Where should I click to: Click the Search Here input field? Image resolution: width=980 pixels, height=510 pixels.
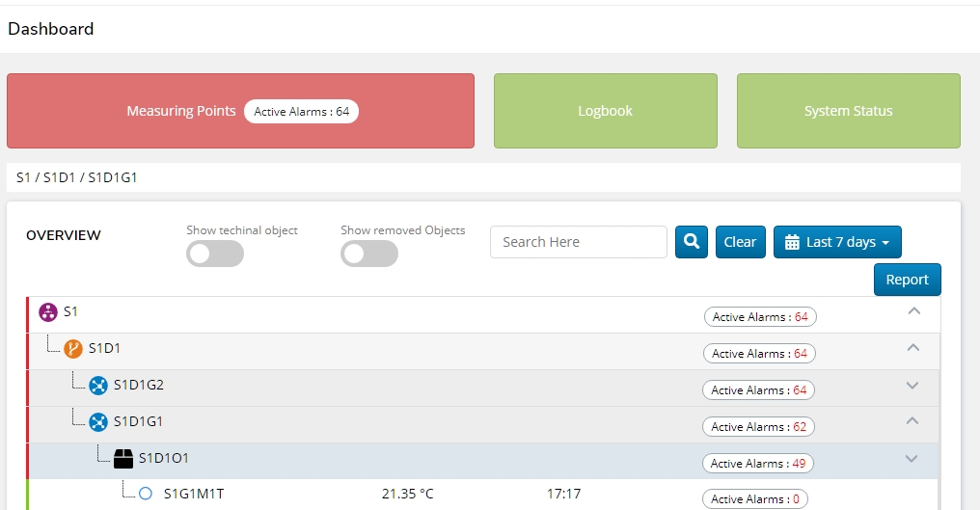[578, 242]
